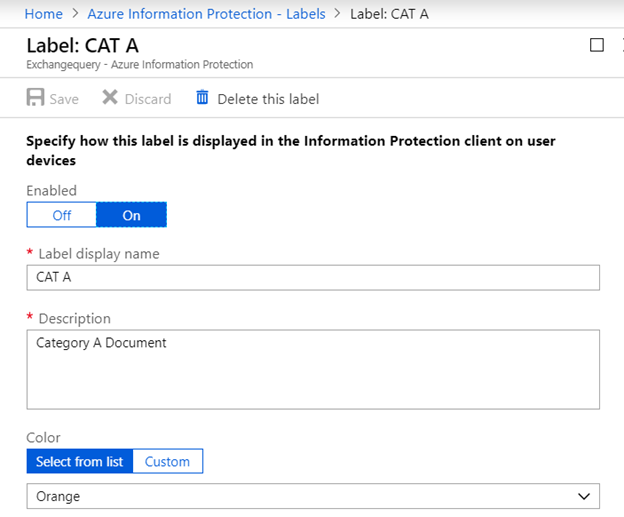Image resolution: width=624 pixels, height=517 pixels.
Task: Open Azure Information Protection - Labels breadcrumb
Action: pyautogui.click(x=205, y=14)
